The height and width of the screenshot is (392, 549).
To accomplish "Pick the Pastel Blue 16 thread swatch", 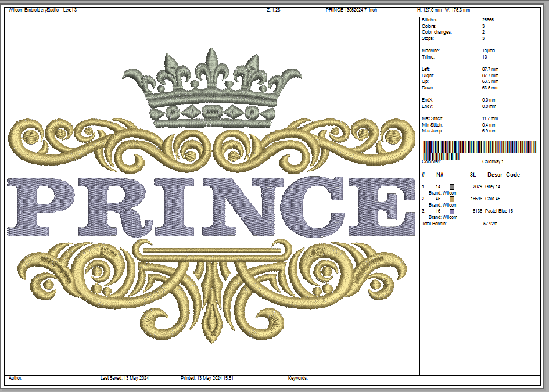I will [x=452, y=211].
